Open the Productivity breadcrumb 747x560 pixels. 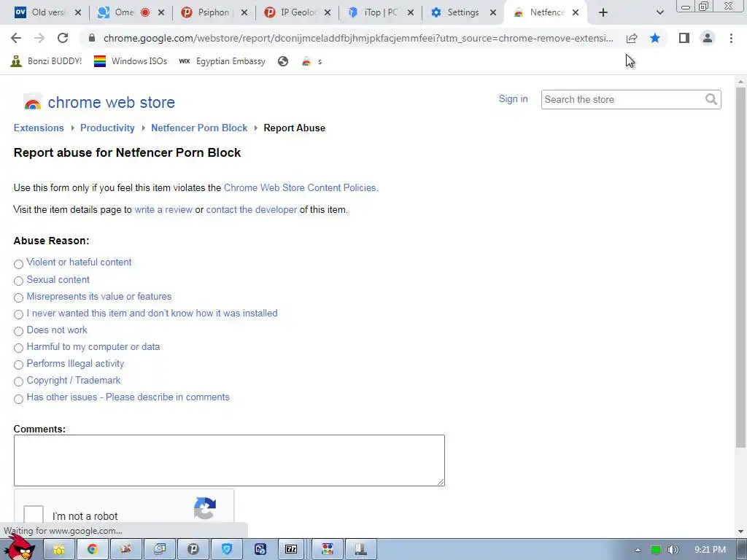click(107, 128)
